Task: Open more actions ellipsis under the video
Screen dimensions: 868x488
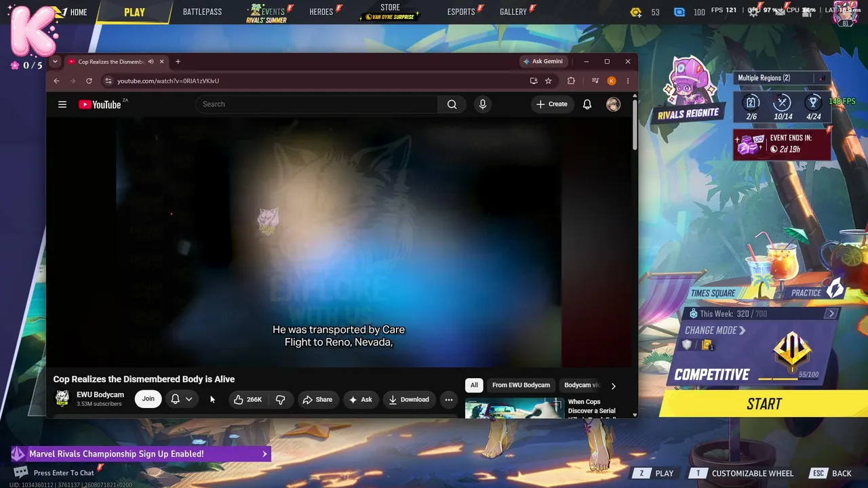Action: (x=448, y=399)
